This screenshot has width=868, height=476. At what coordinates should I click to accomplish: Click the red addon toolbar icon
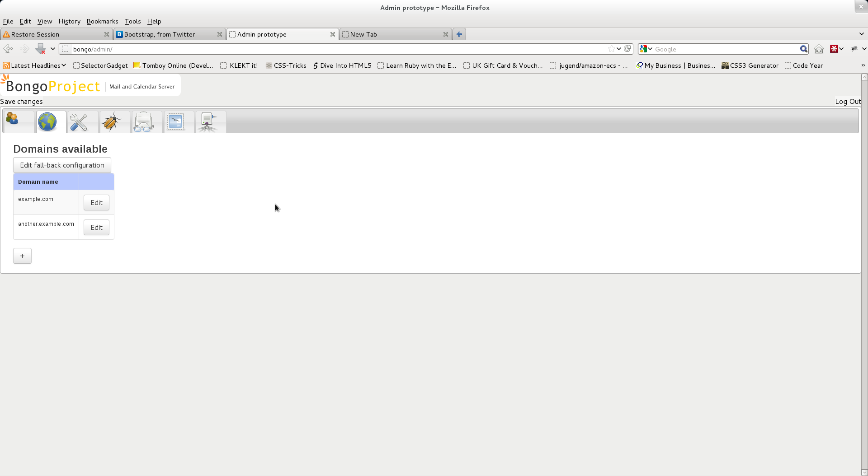point(834,49)
